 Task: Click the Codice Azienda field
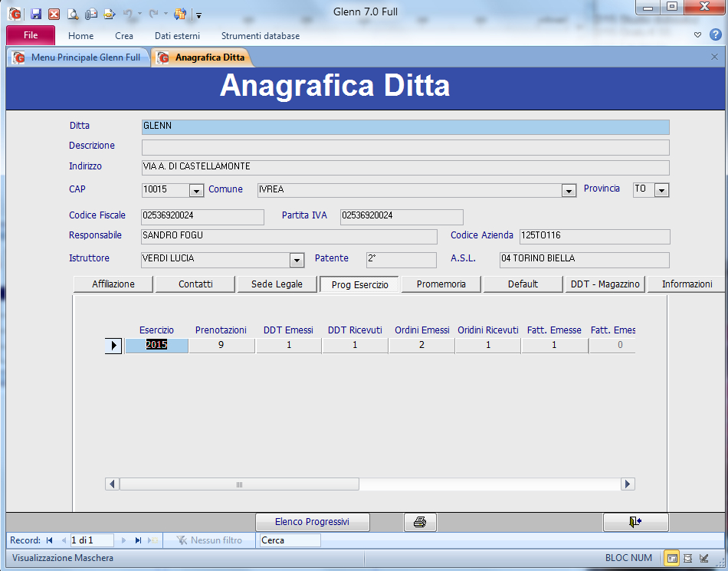coord(595,237)
